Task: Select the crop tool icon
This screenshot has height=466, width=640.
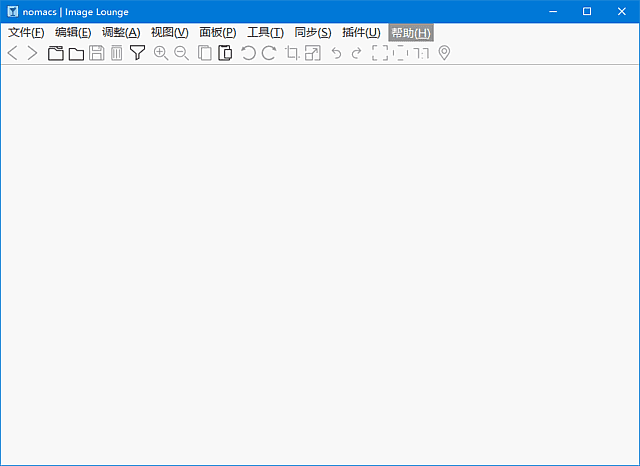Action: click(292, 53)
